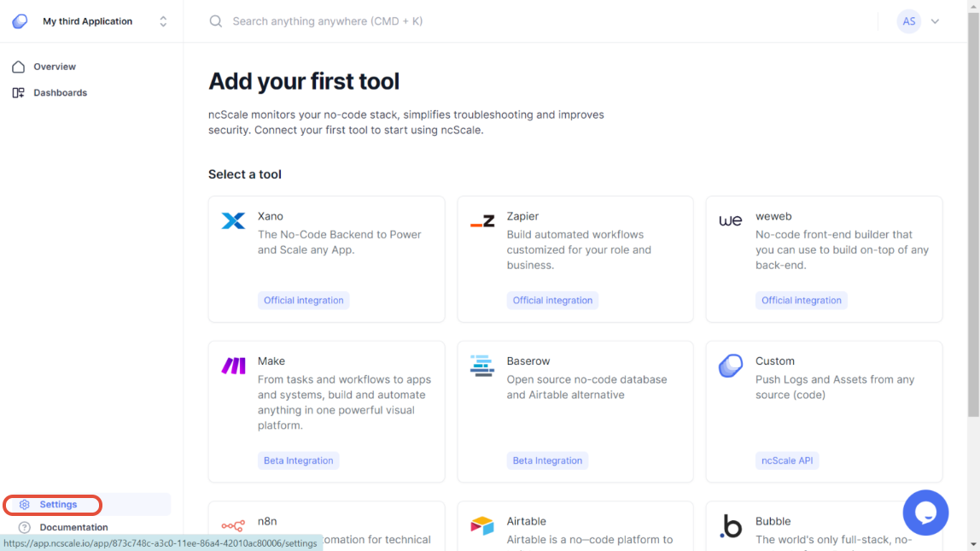Open Settings in the sidebar

click(58, 505)
